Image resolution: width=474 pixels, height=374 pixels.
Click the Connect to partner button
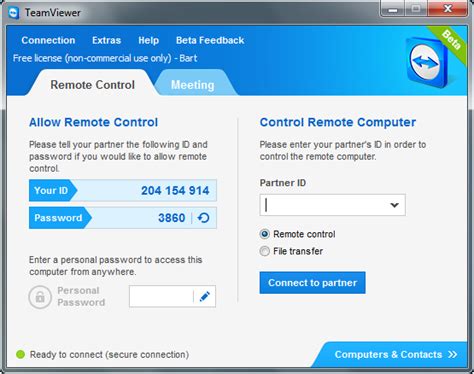pyautogui.click(x=312, y=283)
